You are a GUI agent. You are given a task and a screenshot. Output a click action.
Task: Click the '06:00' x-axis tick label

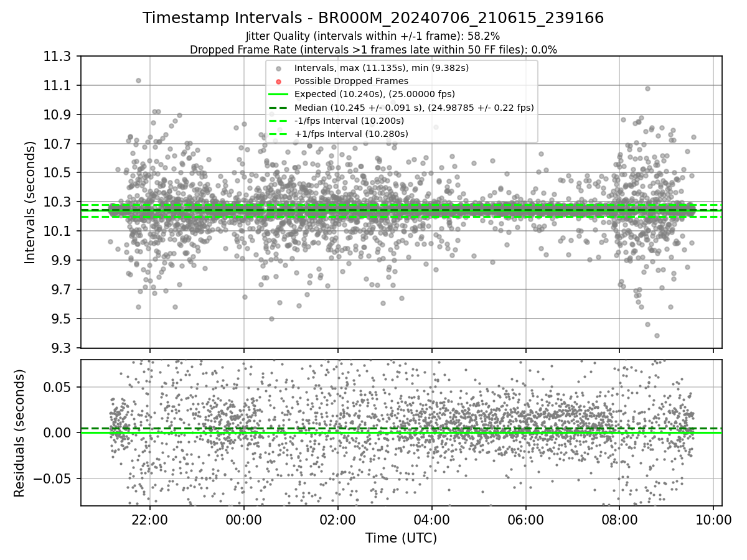(525, 520)
